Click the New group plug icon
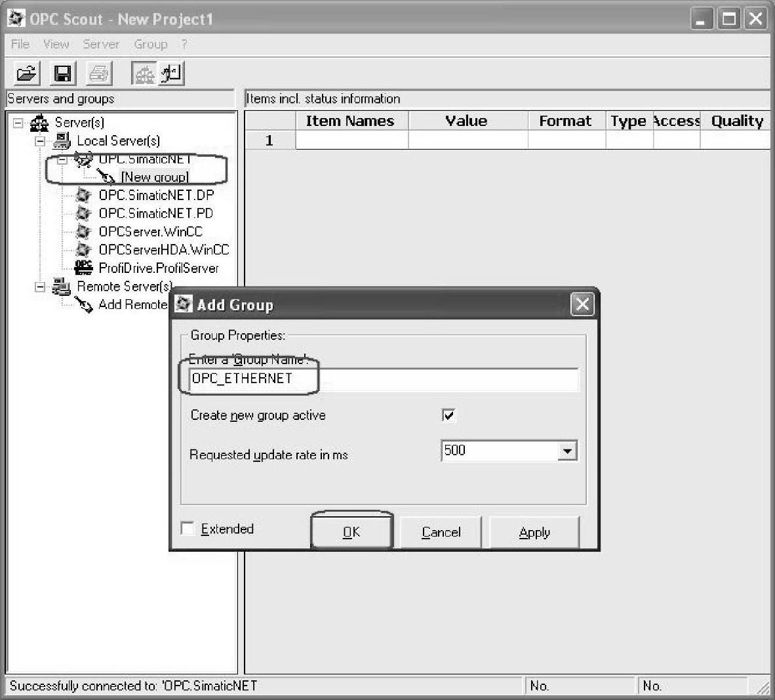The height and width of the screenshot is (700, 775). (x=106, y=176)
